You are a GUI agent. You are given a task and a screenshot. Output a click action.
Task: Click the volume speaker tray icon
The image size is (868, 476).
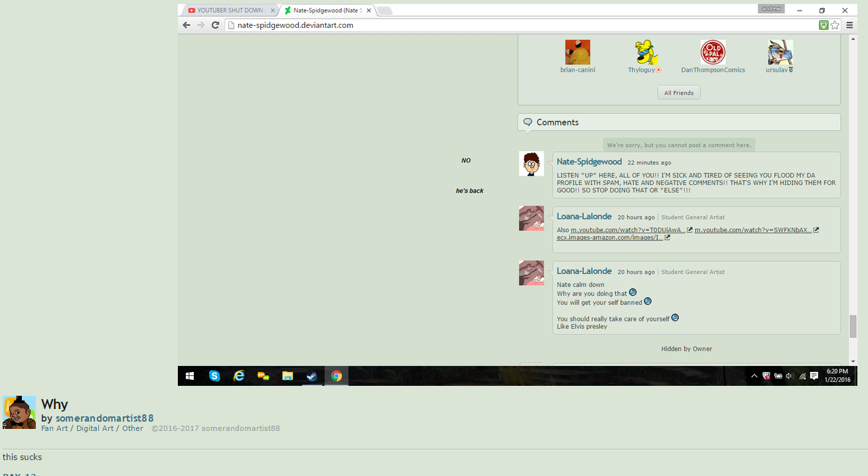(x=790, y=376)
